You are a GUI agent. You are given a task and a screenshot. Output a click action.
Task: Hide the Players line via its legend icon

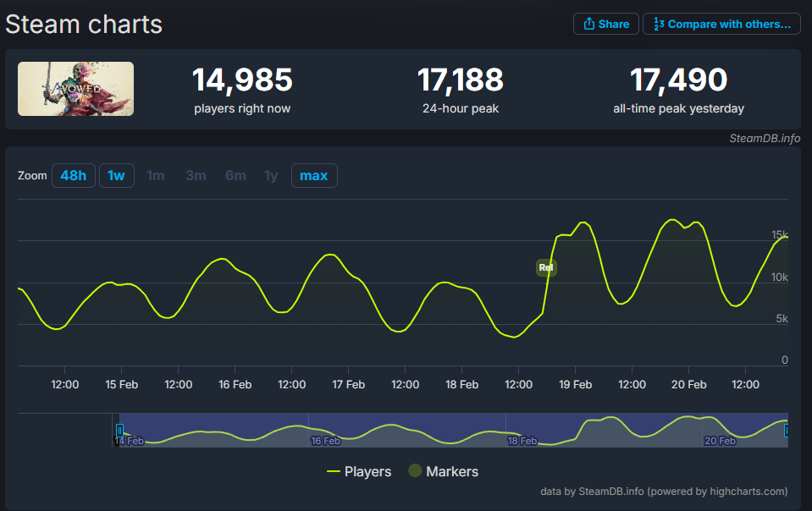[335, 471]
